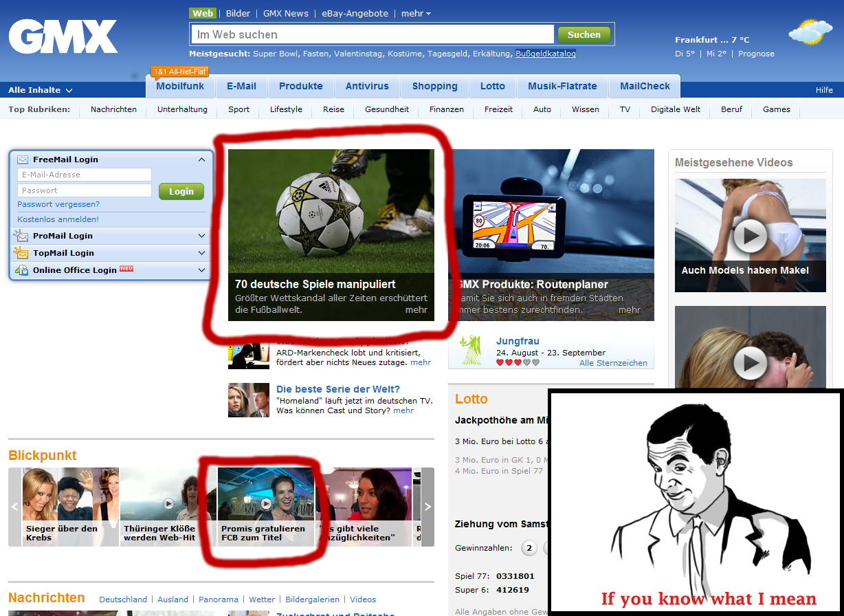The width and height of the screenshot is (844, 616).
Task: Click the green Login button
Action: (x=181, y=191)
